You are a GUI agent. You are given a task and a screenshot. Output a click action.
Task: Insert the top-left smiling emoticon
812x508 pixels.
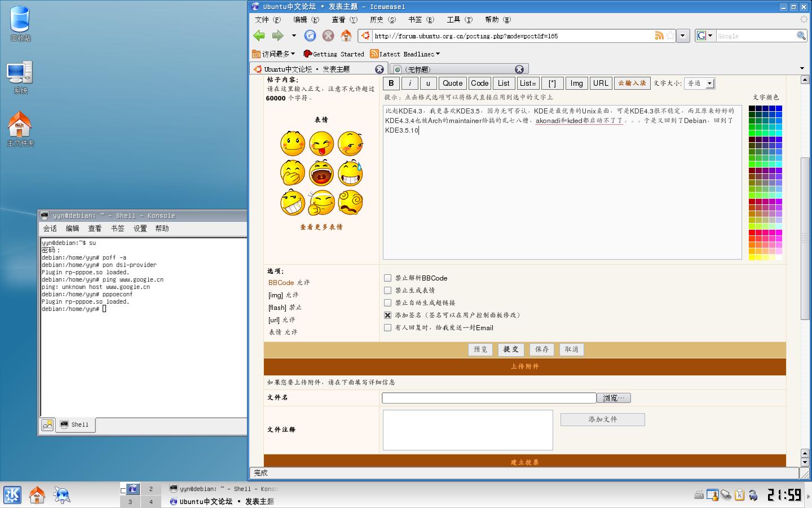coord(293,143)
